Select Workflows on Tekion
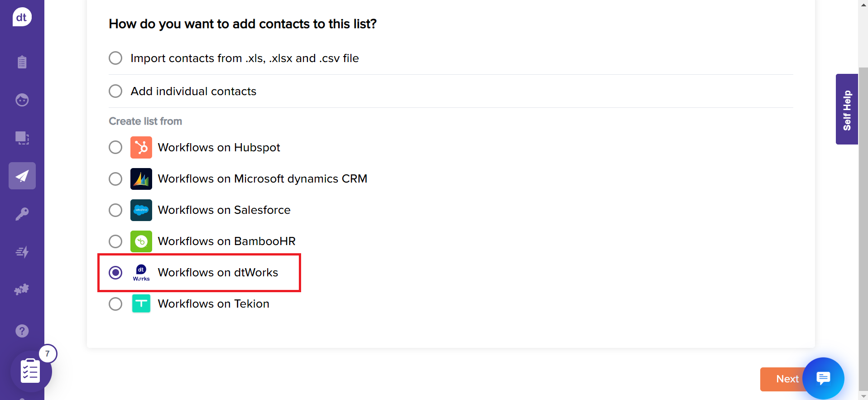 115,304
